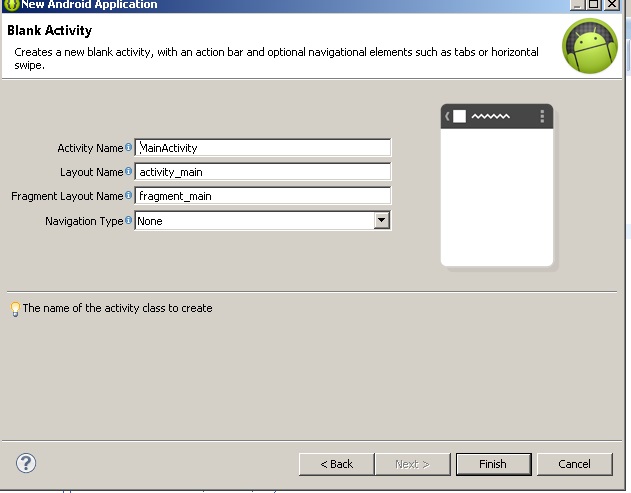Screen dimensions: 631x493
Task: Click the 'New Android Application' window title
Action: point(89,4)
